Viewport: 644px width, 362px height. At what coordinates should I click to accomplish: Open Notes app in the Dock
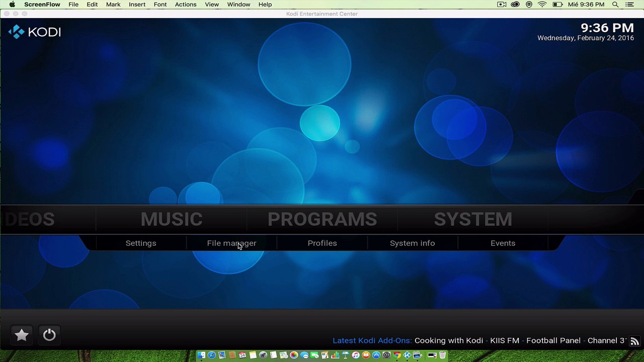coord(253,355)
